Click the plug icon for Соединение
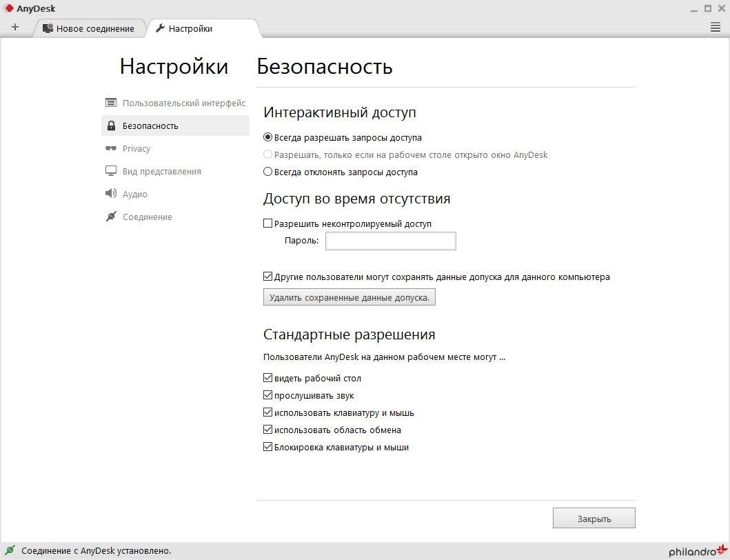This screenshot has width=730, height=560. pos(111,216)
